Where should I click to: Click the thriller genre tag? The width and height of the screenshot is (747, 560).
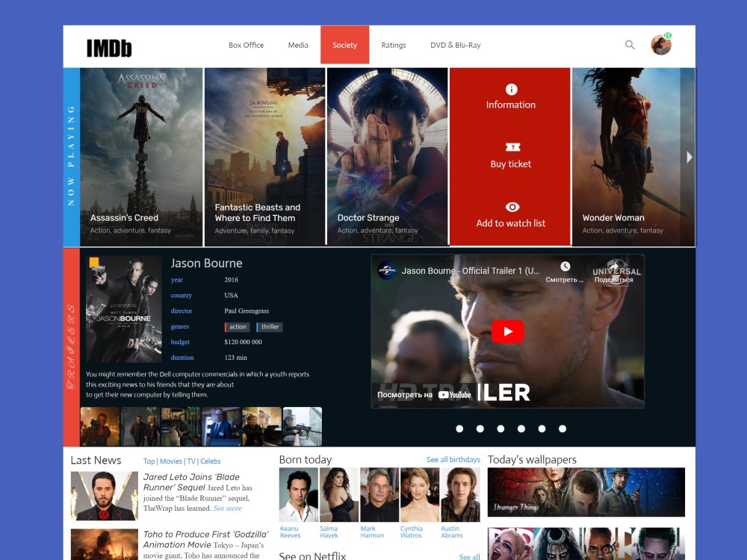(x=269, y=327)
